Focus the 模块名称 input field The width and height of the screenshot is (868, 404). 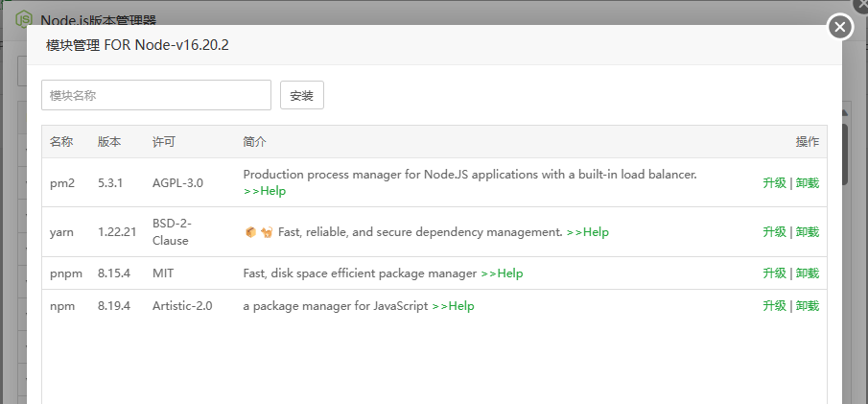tap(156, 95)
